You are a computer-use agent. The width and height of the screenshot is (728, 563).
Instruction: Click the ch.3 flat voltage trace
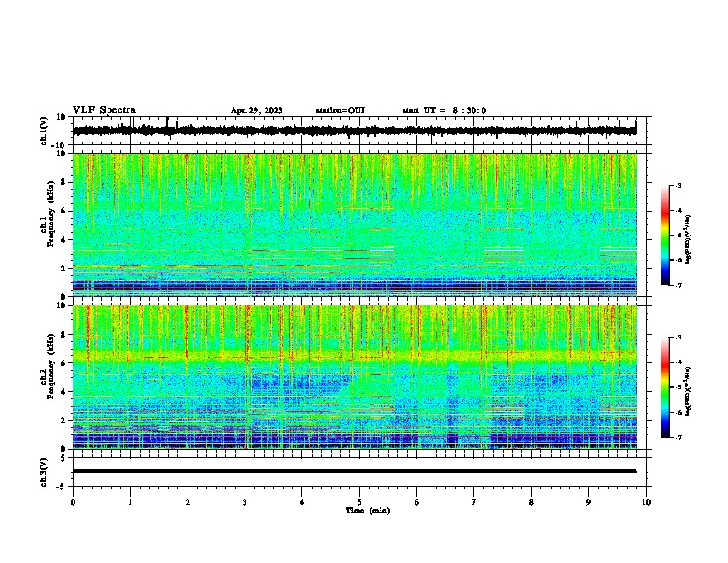click(354, 471)
